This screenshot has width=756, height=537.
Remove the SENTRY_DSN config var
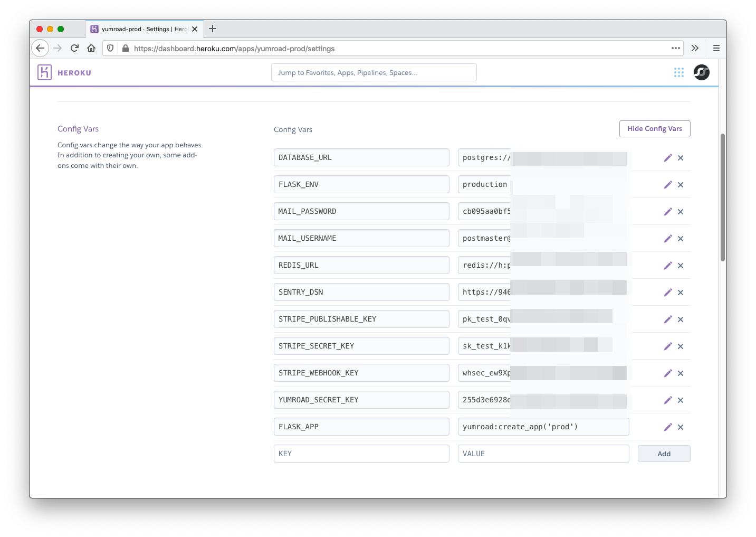click(x=681, y=293)
